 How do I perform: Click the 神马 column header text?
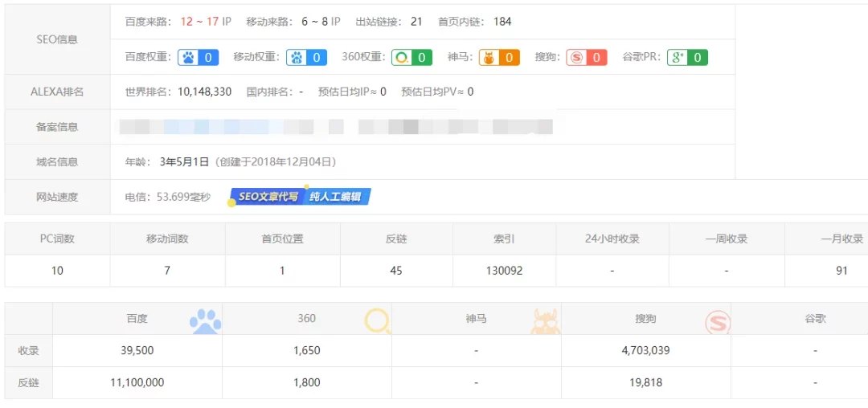pos(476,318)
